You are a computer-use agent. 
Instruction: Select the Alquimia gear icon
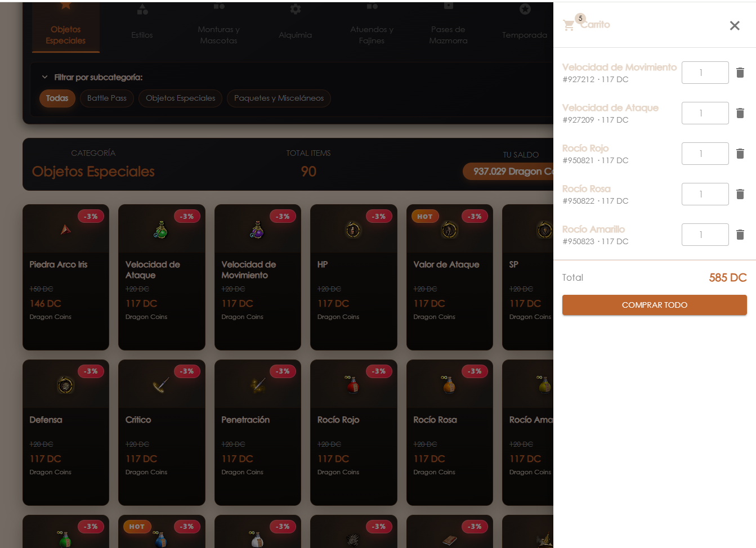pos(296,10)
